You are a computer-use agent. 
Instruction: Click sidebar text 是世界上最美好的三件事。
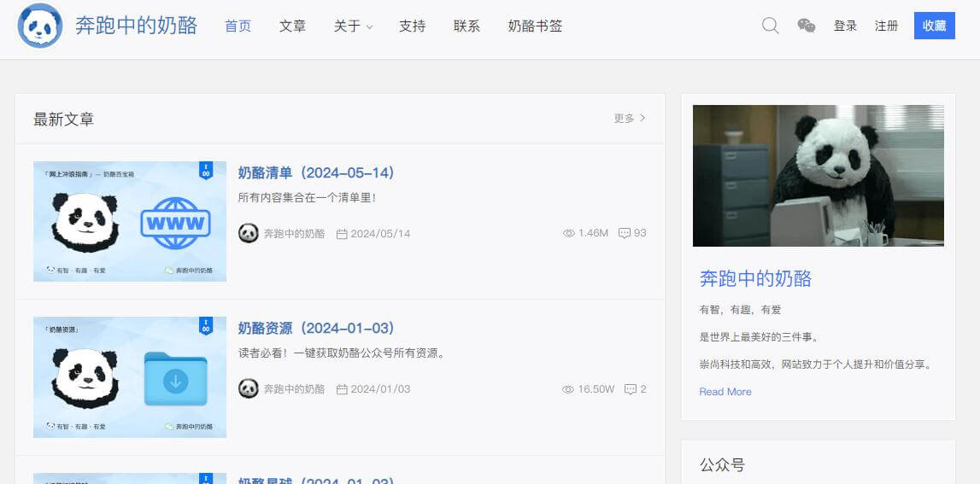(759, 337)
